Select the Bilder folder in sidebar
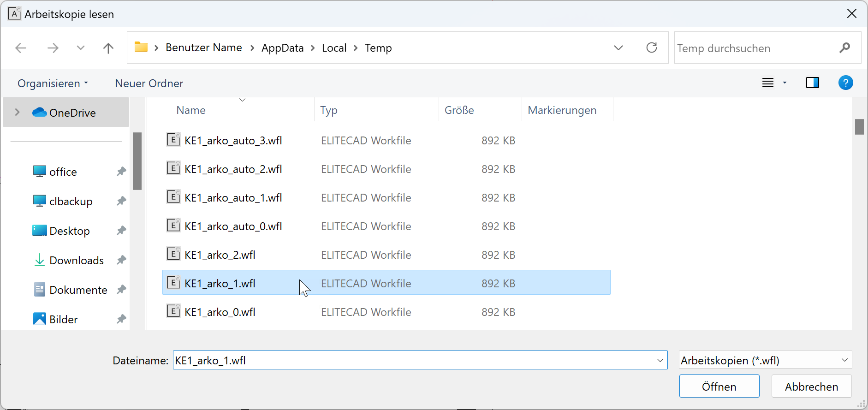 click(x=64, y=319)
